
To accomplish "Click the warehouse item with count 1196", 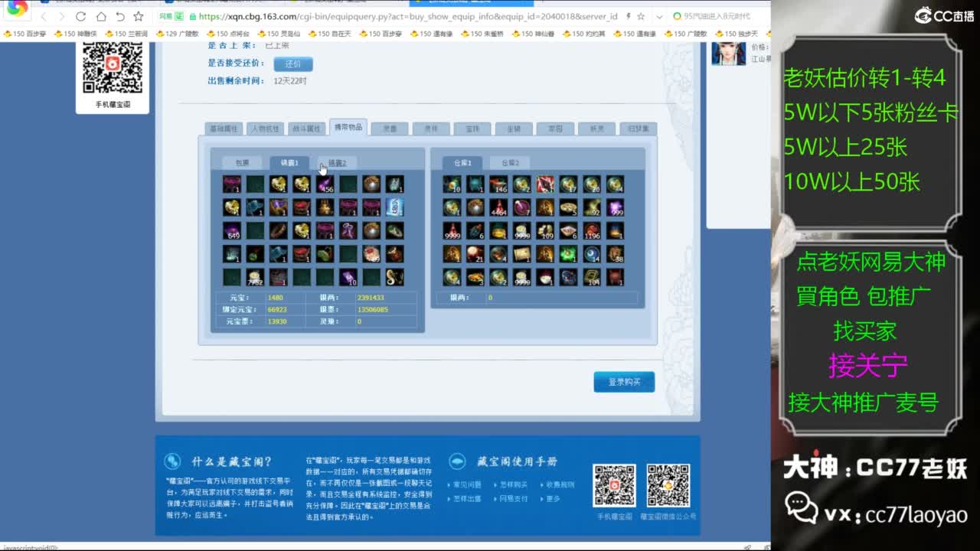I will point(591,230).
